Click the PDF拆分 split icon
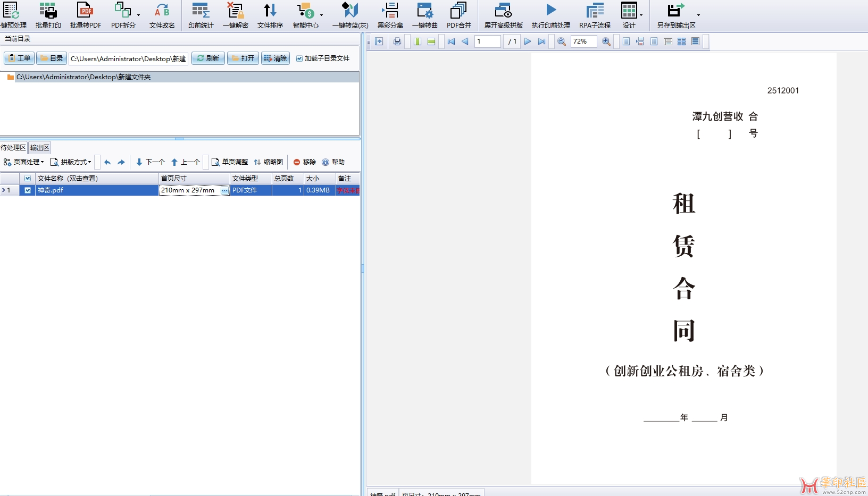868x496 pixels. tap(123, 11)
